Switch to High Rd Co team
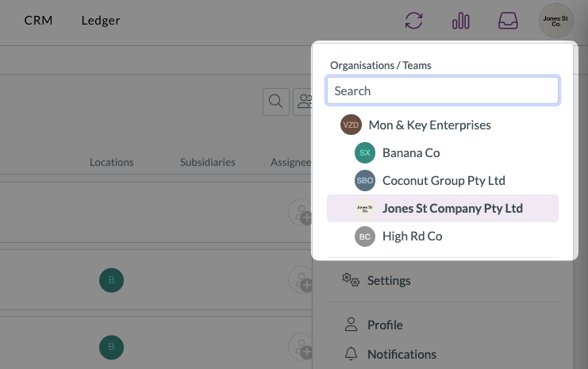Image resolution: width=588 pixels, height=369 pixels. 412,236
